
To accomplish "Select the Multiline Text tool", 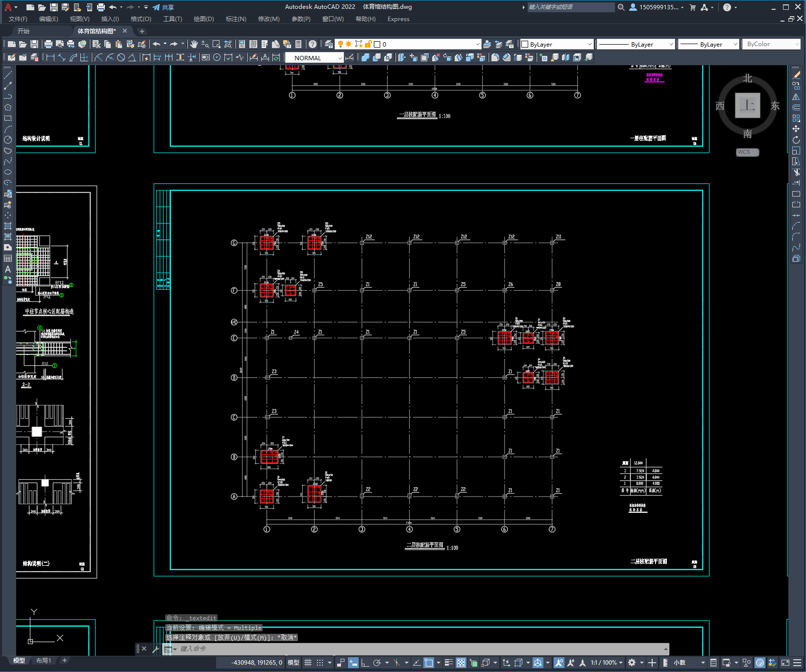I will (8, 269).
